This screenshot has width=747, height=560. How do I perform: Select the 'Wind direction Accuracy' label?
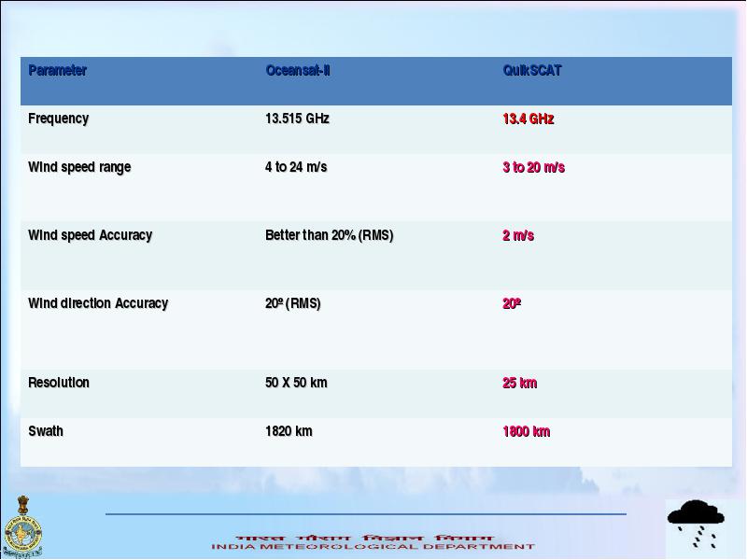coord(98,303)
